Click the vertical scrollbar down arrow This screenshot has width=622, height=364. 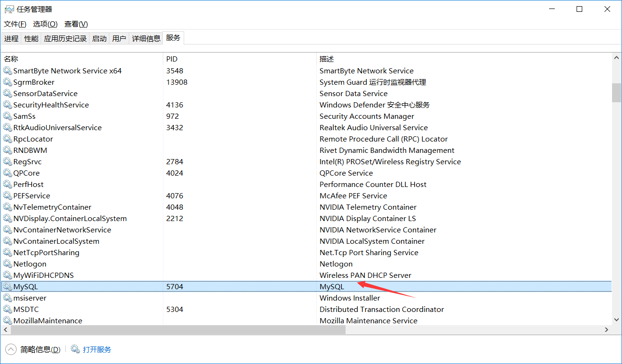[x=616, y=320]
